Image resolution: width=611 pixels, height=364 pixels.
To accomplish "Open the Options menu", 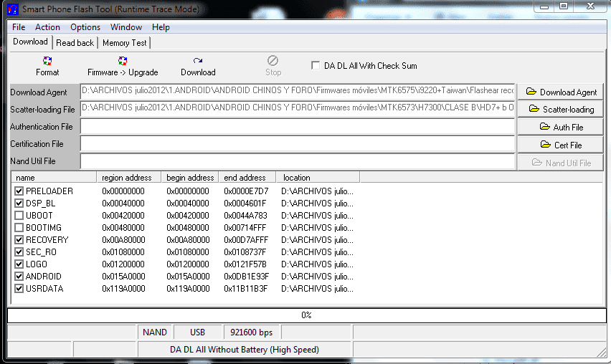I will 85,27.
